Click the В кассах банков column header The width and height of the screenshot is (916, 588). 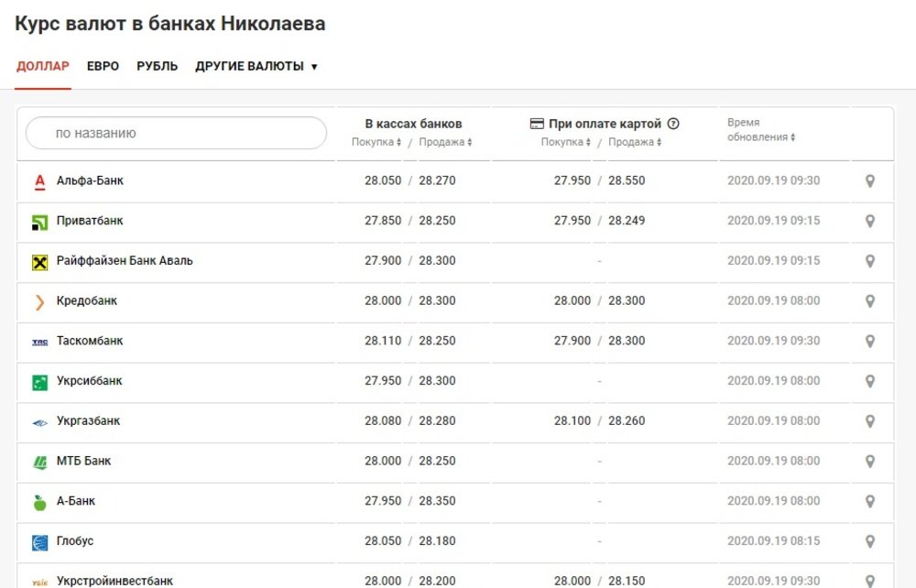coord(414,124)
